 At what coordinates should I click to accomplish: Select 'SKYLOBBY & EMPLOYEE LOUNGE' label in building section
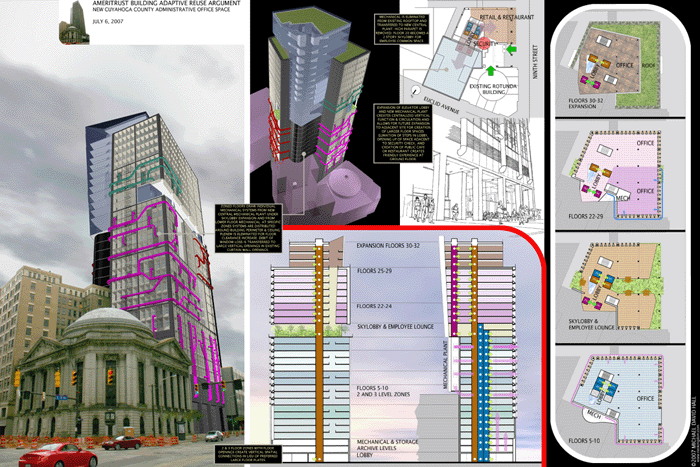(396, 327)
